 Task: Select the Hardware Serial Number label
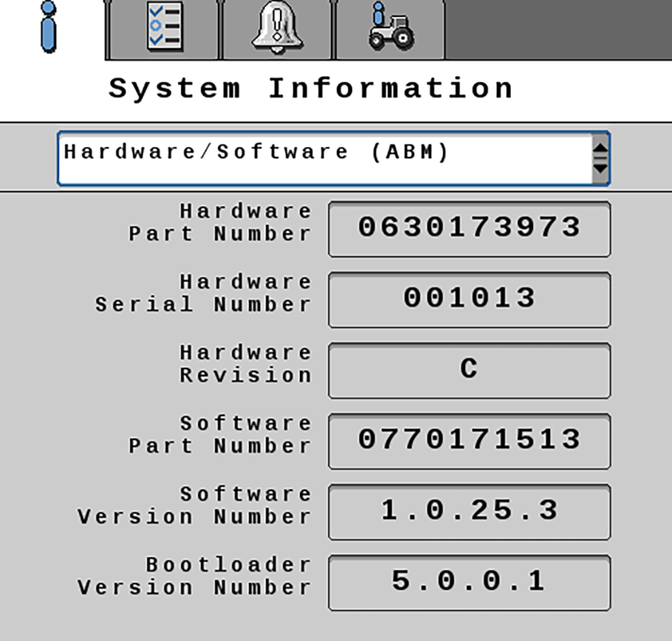204,294
